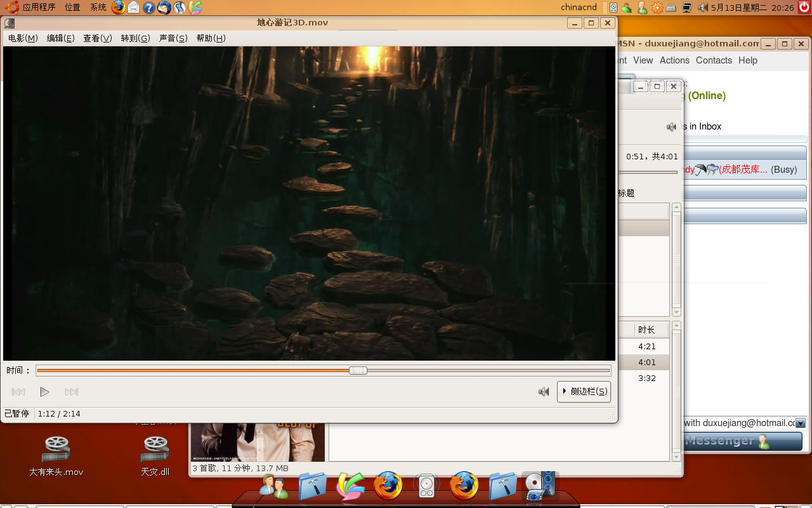Launch mail envelope icon in top panel

[x=133, y=8]
